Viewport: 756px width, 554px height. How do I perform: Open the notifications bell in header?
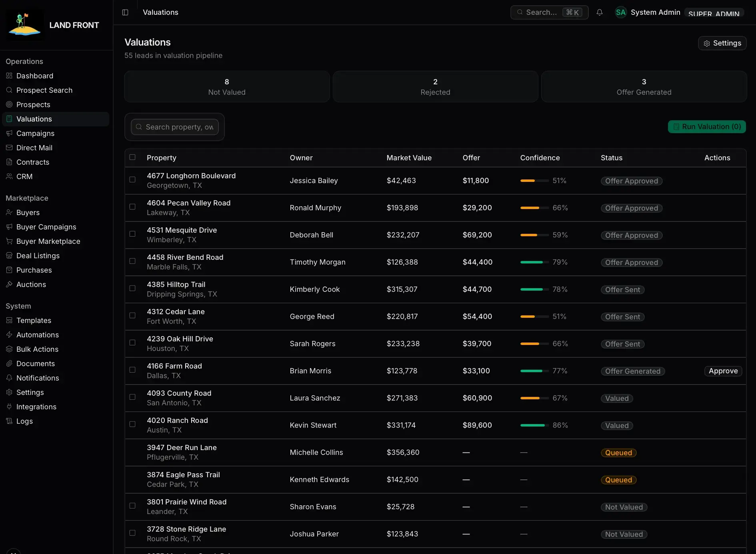(599, 12)
